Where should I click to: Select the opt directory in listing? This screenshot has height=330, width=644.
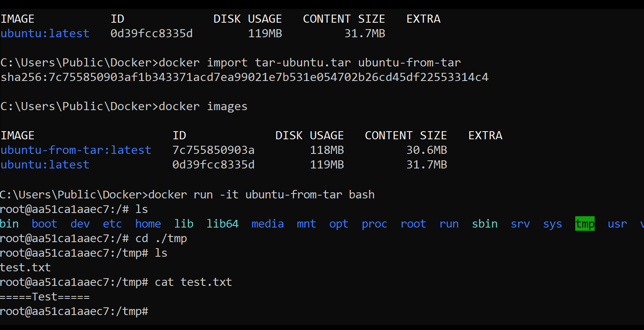(x=339, y=224)
